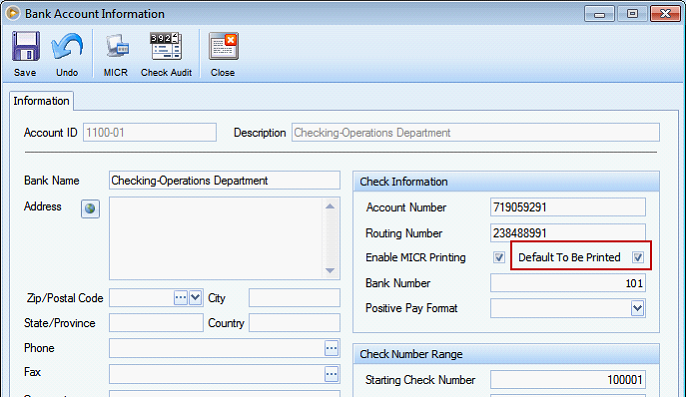687x398 pixels.
Task: Expand the Zip/Postal Code dropdown arrow
Action: point(195,298)
